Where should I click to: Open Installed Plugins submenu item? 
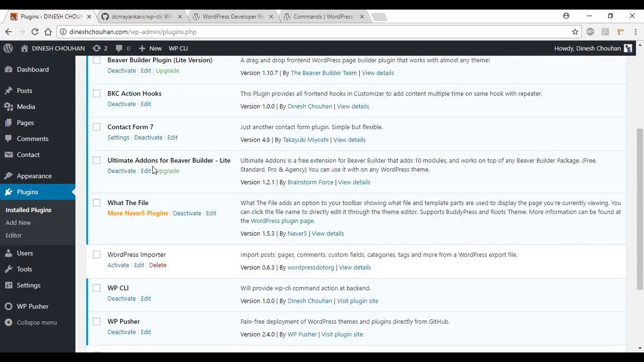28,210
